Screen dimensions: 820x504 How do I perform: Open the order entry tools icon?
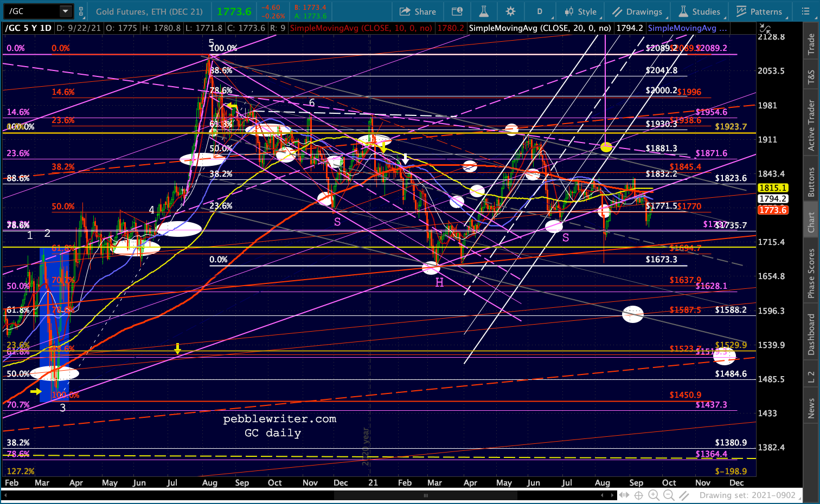pyautogui.click(x=457, y=11)
